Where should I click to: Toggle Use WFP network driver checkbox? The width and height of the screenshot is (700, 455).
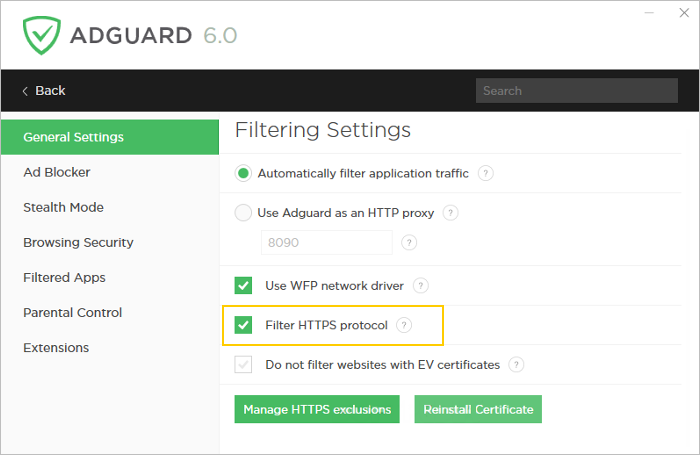243,285
